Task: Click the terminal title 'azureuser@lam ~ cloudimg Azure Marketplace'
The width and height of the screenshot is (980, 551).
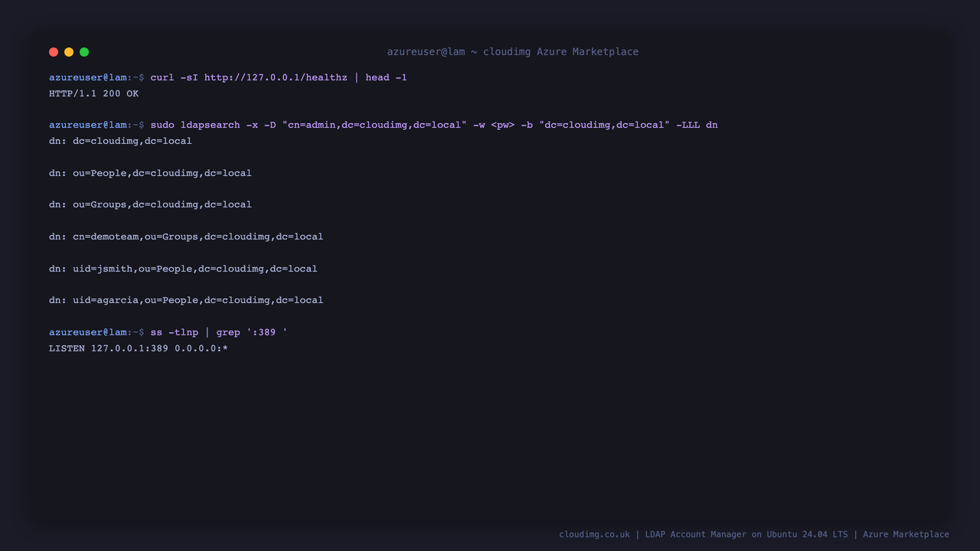Action: (x=513, y=52)
